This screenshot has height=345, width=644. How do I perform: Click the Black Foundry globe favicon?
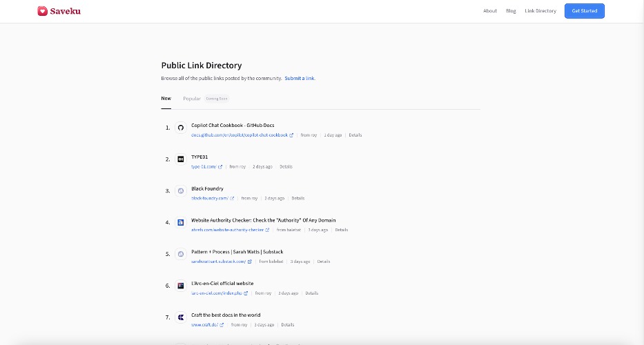(x=181, y=191)
